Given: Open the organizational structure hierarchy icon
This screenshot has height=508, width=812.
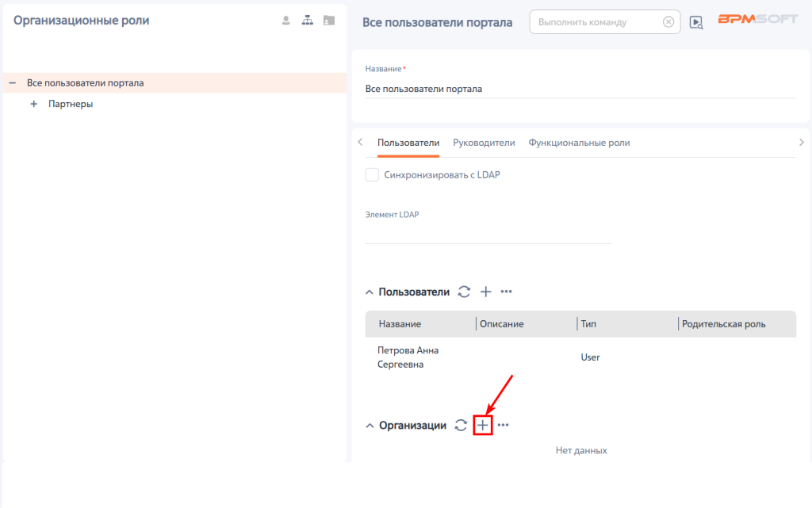Looking at the screenshot, I should 308,20.
